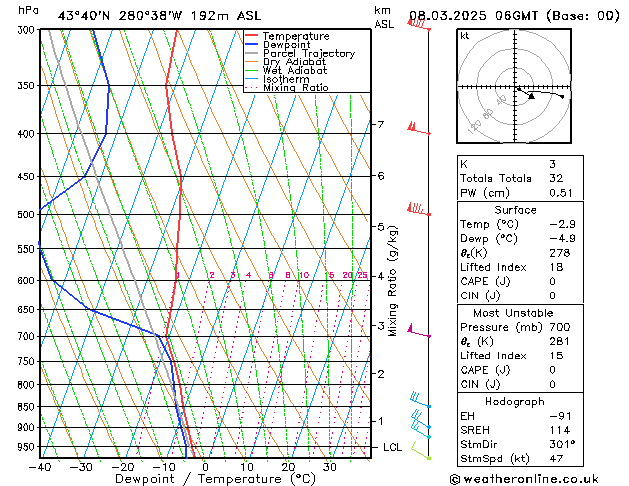
Task: Click the date text 08.03.2025 06GMT
Action: pos(473,16)
